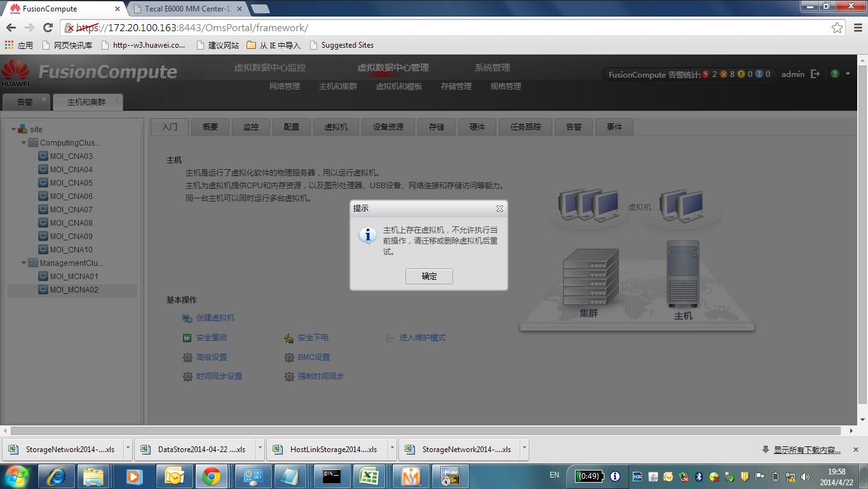Switch to the 虚拟机 tab
Image resolution: width=868 pixels, height=489 pixels.
click(x=336, y=127)
